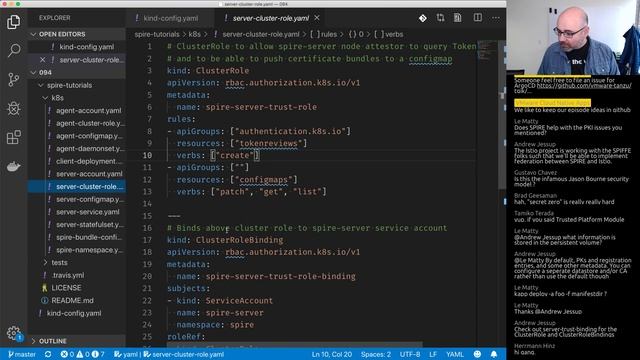This screenshot has width=640, height=360.
Task: Open the README.md file
Action: point(77,300)
